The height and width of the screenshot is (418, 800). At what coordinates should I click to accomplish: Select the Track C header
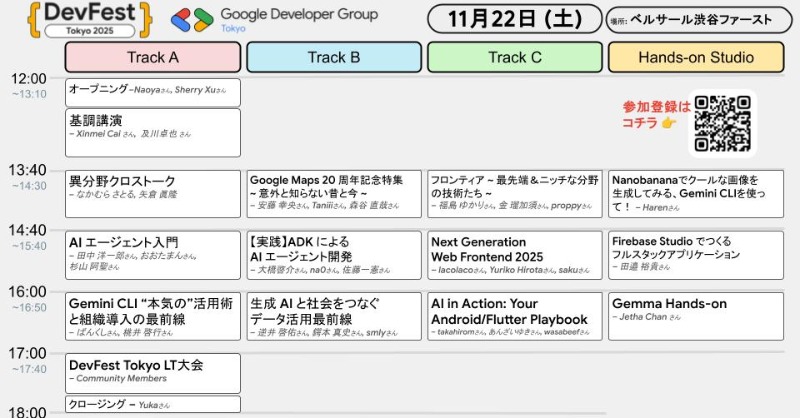point(515,57)
